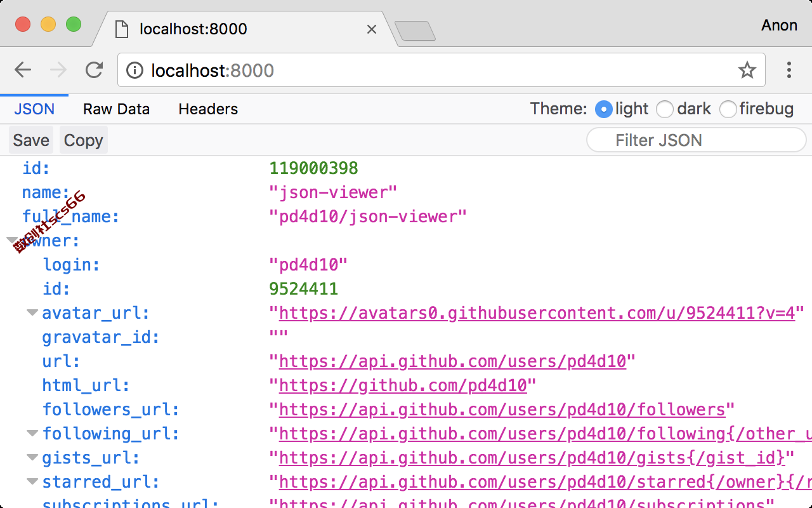
Task: Open the avatars0.githubusercontent.com avatar link
Action: pos(537,313)
